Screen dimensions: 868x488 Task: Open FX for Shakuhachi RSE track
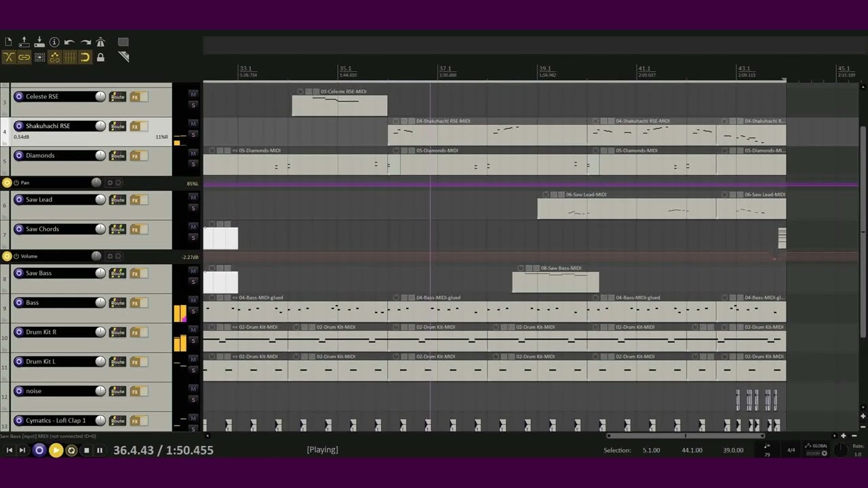point(135,126)
